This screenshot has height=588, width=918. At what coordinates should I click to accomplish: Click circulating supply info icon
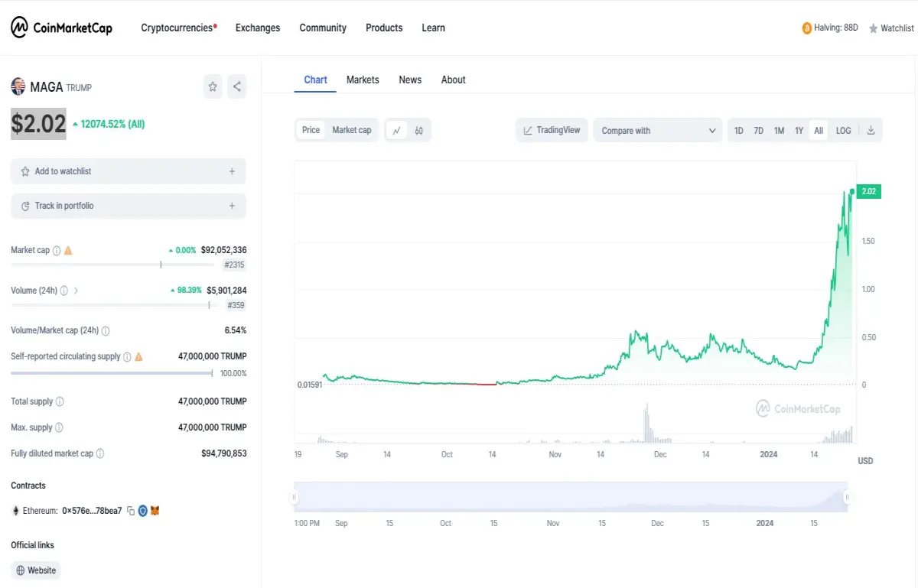(x=127, y=356)
